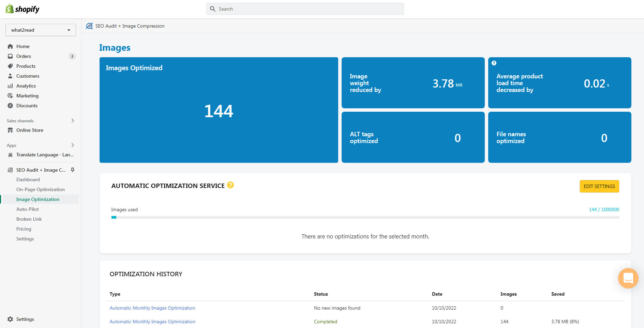This screenshot has width=644, height=328.
Task: Click the Images Optimized 144 card
Action: tap(219, 110)
